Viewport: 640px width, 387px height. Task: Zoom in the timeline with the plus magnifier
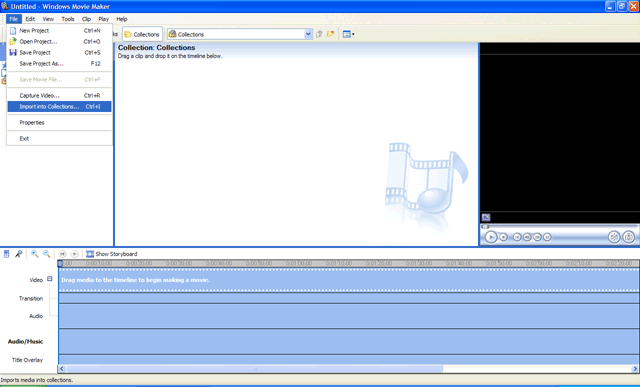35,254
